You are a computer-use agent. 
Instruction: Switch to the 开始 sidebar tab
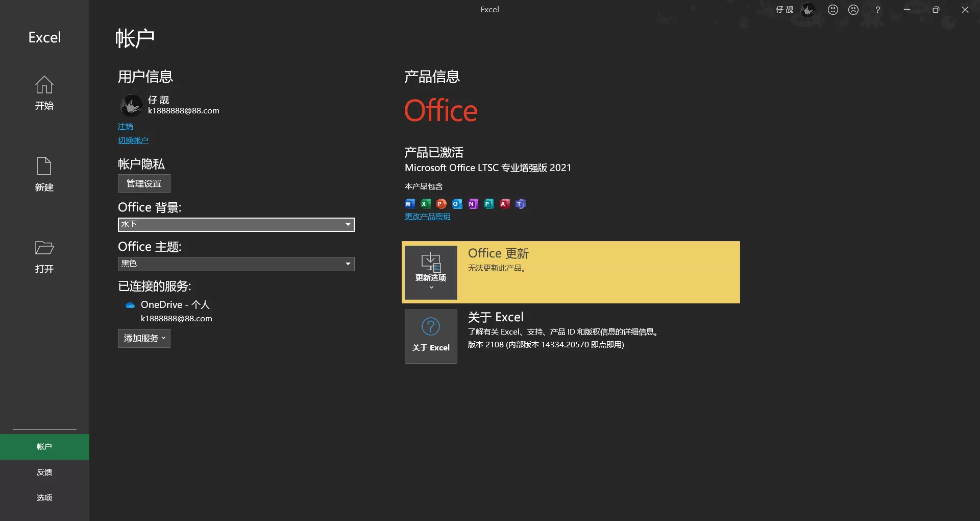(x=44, y=93)
